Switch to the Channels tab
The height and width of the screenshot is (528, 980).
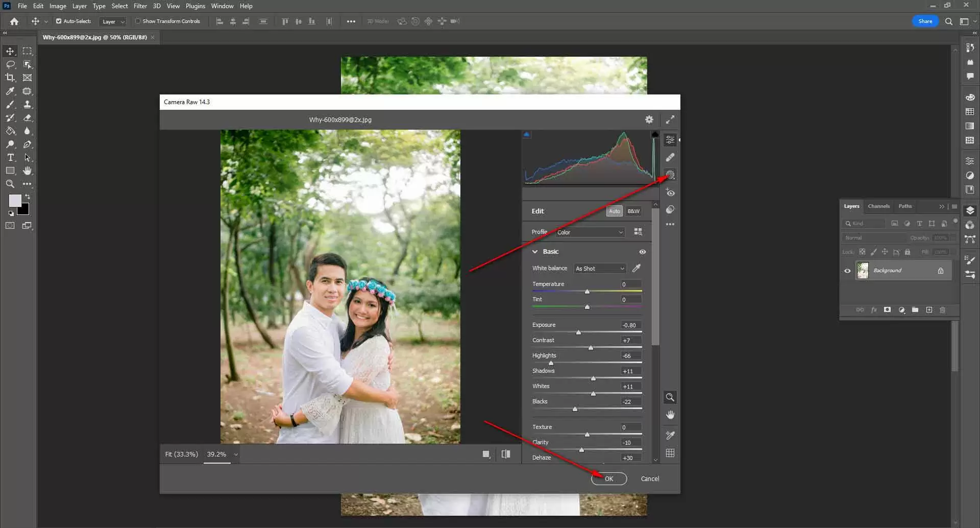point(879,206)
